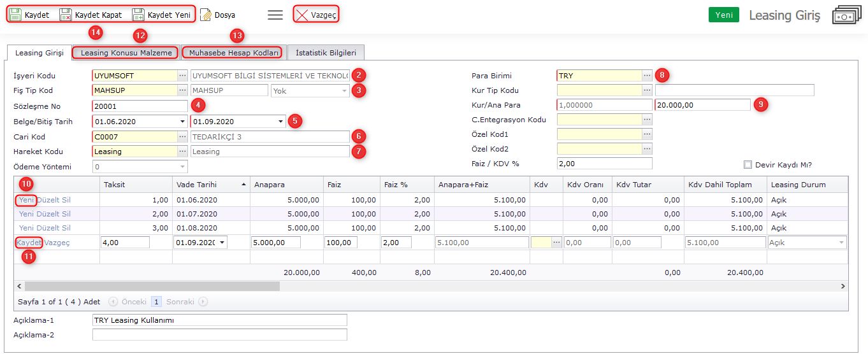Click the grid horizontal scrollbar
This screenshot has height=354, width=868.
[152, 287]
